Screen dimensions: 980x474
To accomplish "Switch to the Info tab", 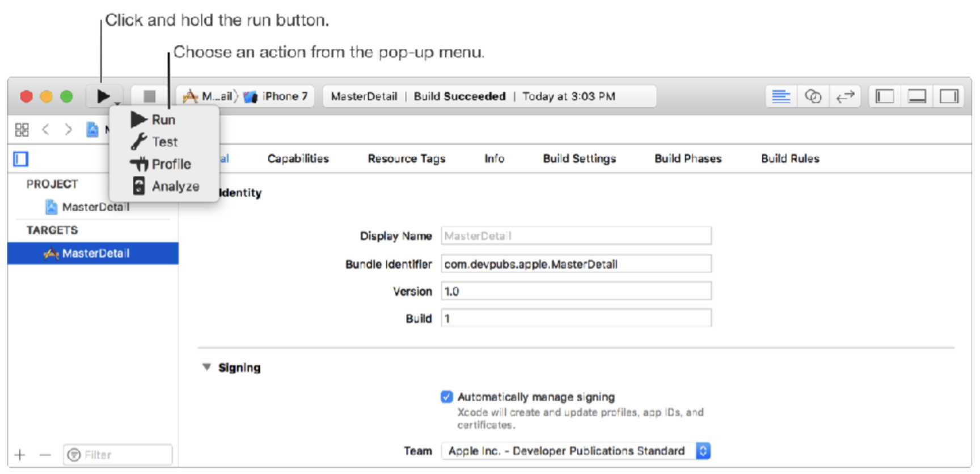I will (x=494, y=159).
